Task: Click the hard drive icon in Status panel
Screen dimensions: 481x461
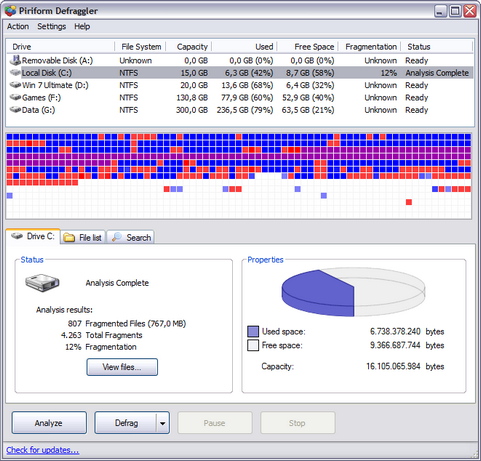Action: (42, 283)
